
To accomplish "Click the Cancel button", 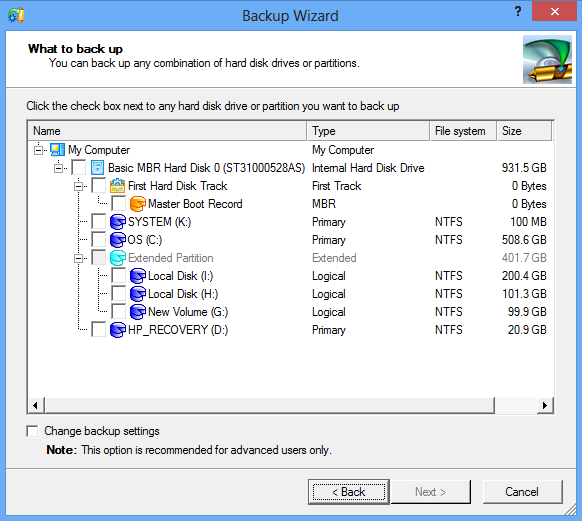I will point(522,492).
